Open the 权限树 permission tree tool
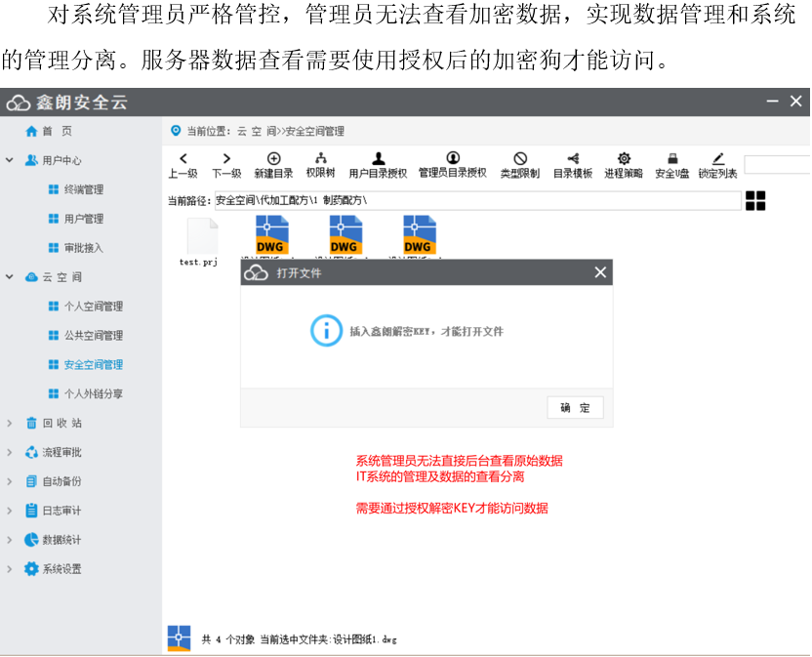The image size is (812, 657). coord(320,159)
